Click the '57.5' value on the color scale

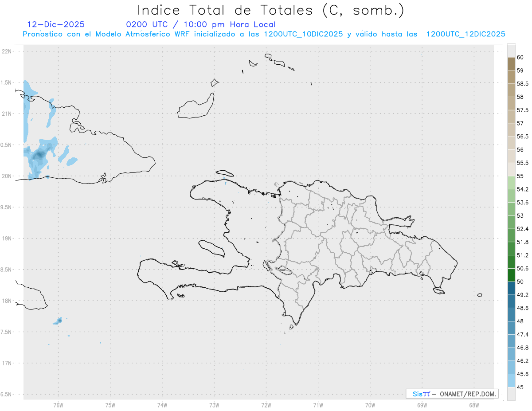tap(522, 110)
